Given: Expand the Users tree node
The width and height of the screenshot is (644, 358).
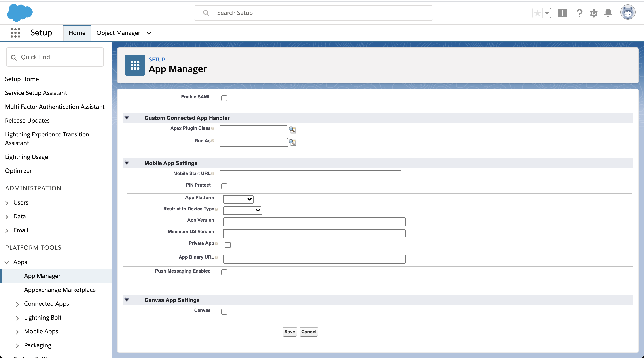Looking at the screenshot, I should pos(7,203).
